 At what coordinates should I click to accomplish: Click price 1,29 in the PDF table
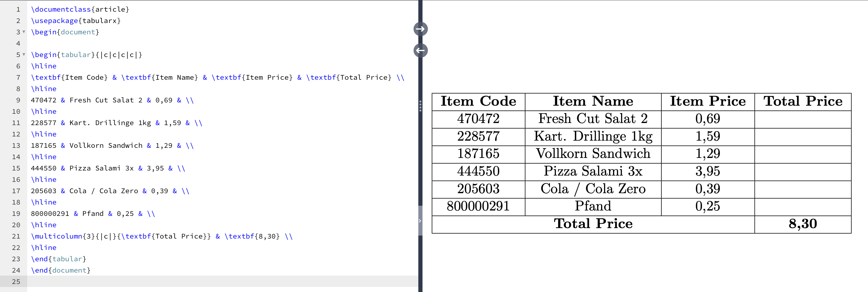pyautogui.click(x=708, y=154)
